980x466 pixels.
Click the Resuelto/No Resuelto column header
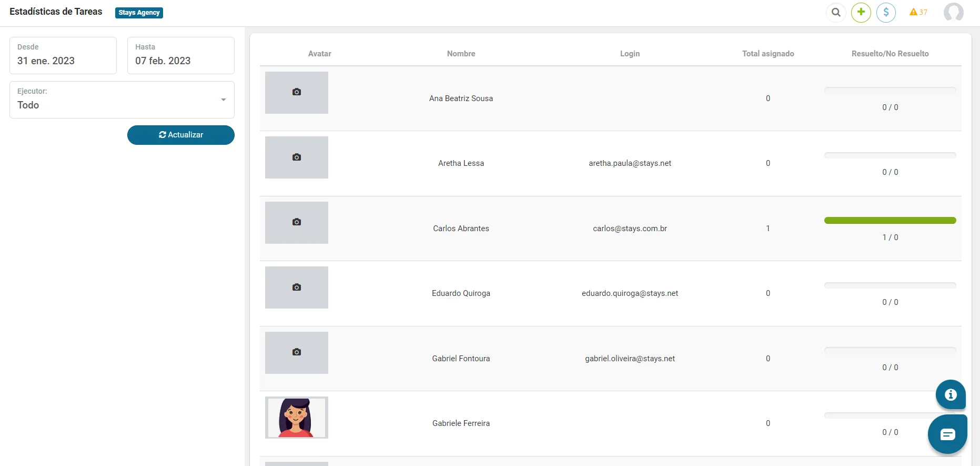890,54
